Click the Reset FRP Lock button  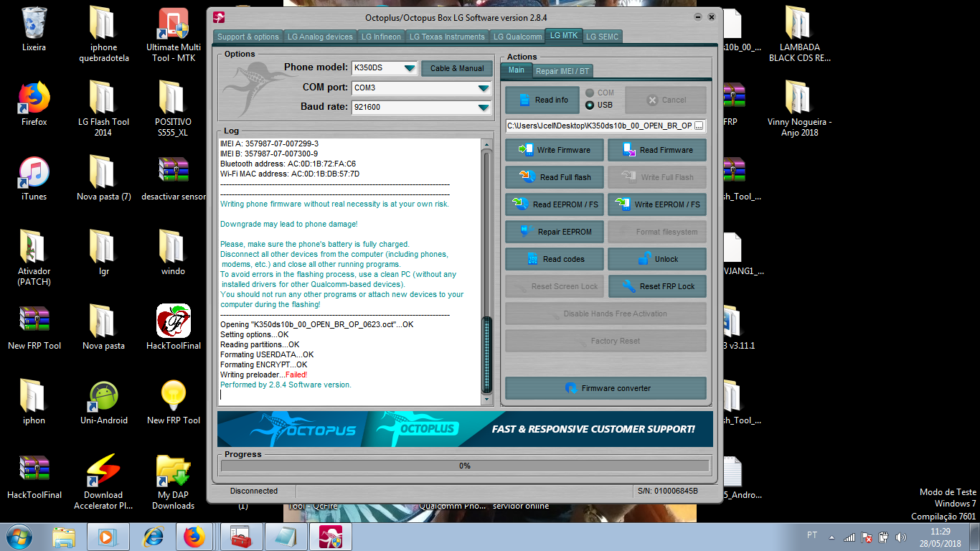[657, 286]
